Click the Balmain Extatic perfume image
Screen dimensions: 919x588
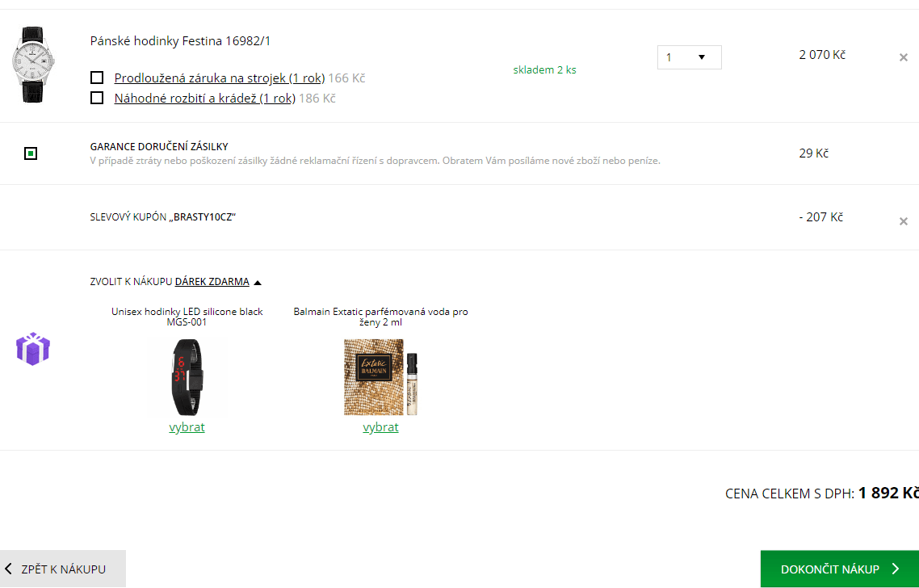point(380,376)
